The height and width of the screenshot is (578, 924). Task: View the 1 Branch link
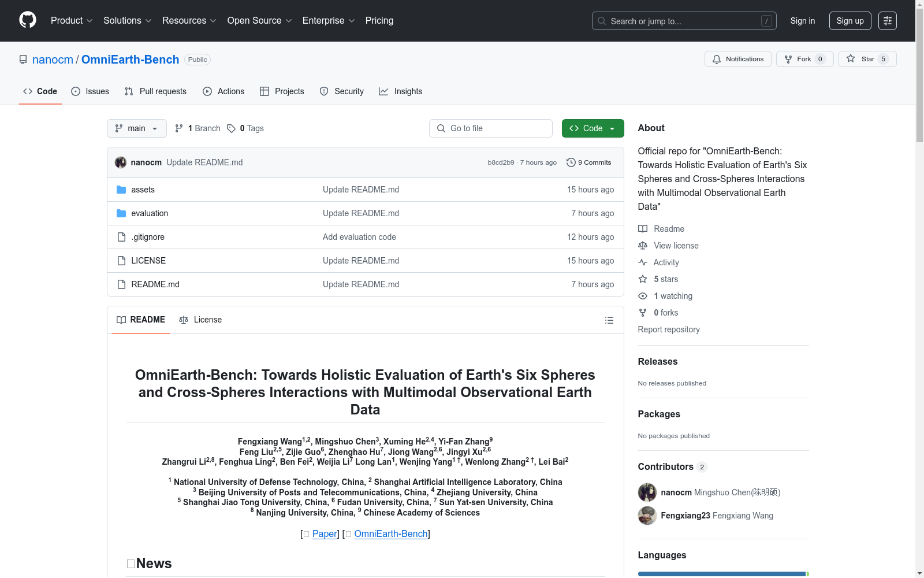click(x=198, y=128)
